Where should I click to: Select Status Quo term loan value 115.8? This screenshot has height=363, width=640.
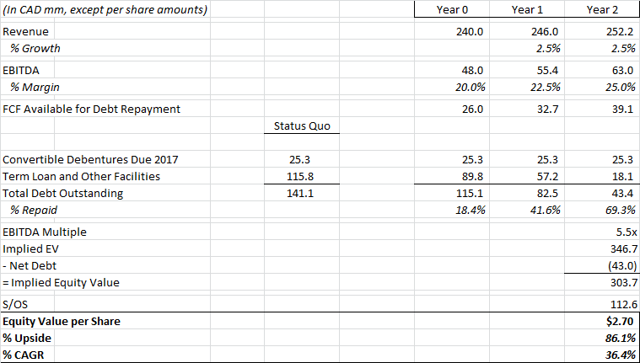300,176
